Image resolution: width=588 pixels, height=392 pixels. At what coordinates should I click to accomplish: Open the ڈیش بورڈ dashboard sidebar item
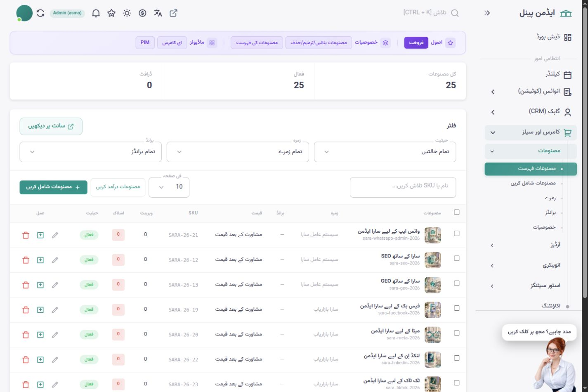pyautogui.click(x=531, y=37)
